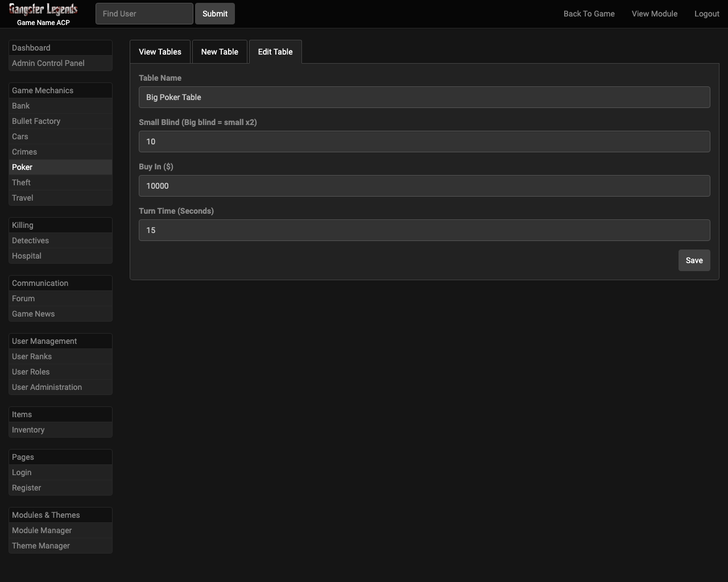Click the Table Name label
This screenshot has width=728, height=582.
pos(160,78)
